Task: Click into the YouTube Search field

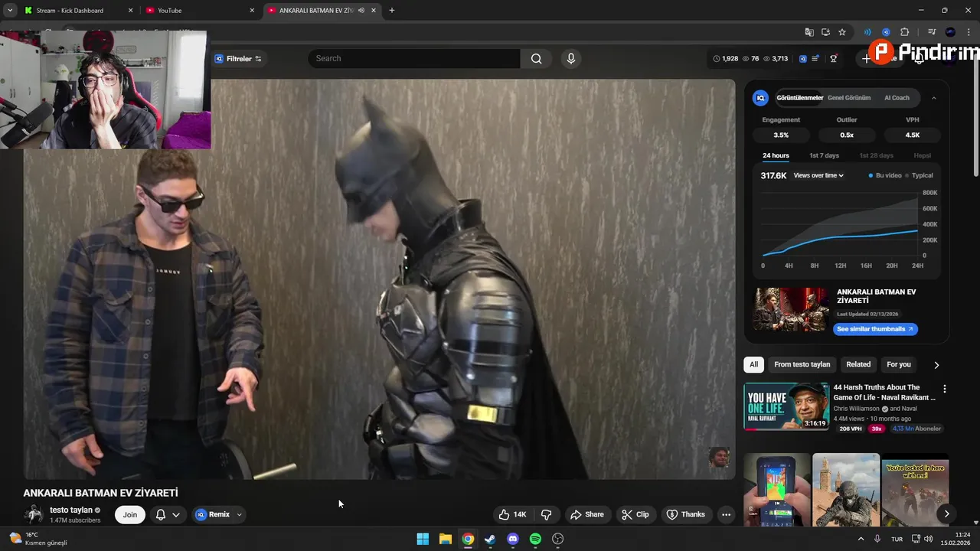Action: tap(414, 58)
